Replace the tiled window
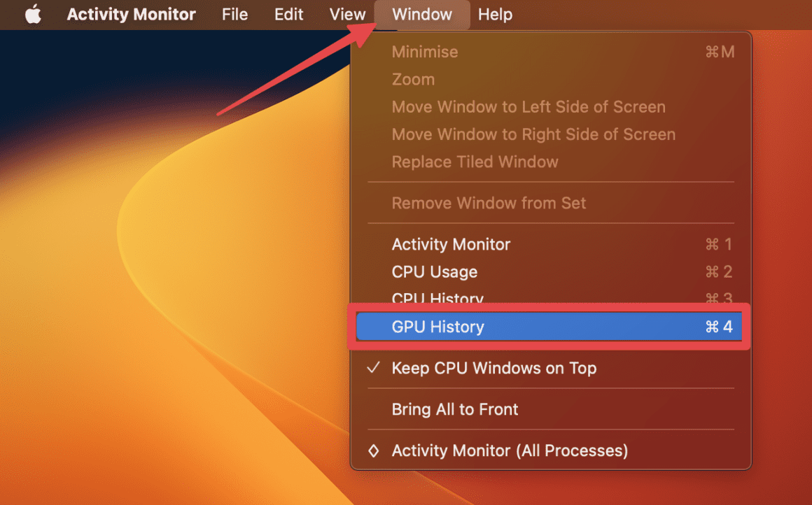Image resolution: width=812 pixels, height=505 pixels. tap(475, 162)
